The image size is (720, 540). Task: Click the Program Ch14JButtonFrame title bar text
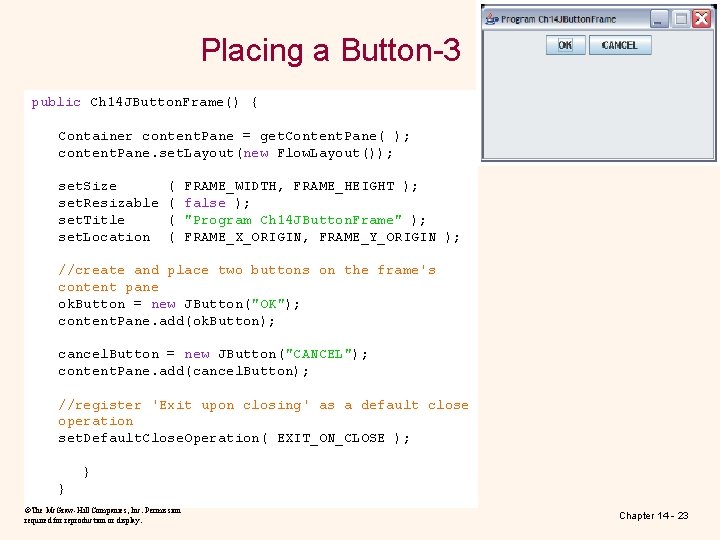[x=558, y=19]
